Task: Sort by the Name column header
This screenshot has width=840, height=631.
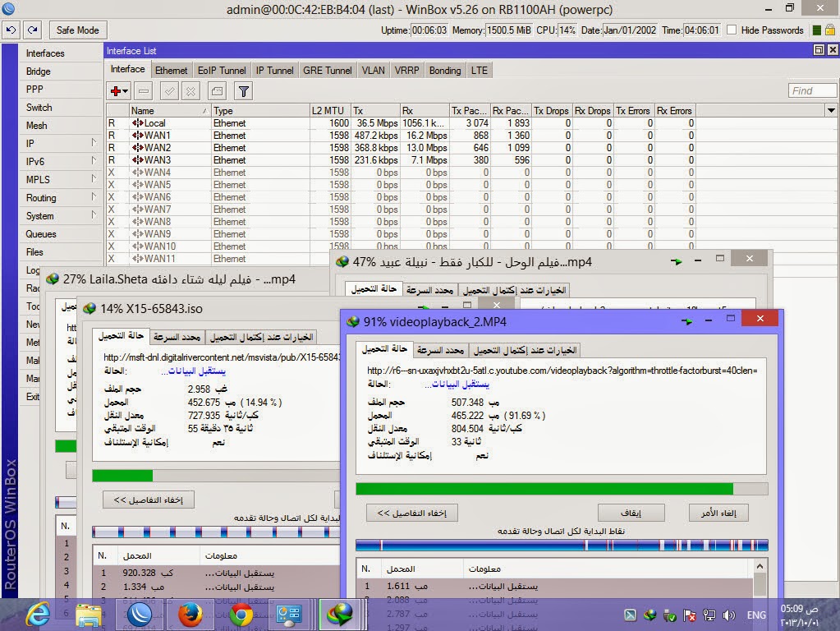Action: (x=170, y=110)
